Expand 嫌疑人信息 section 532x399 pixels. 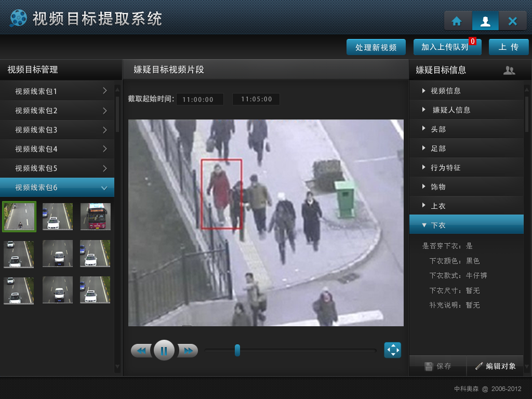point(467,110)
